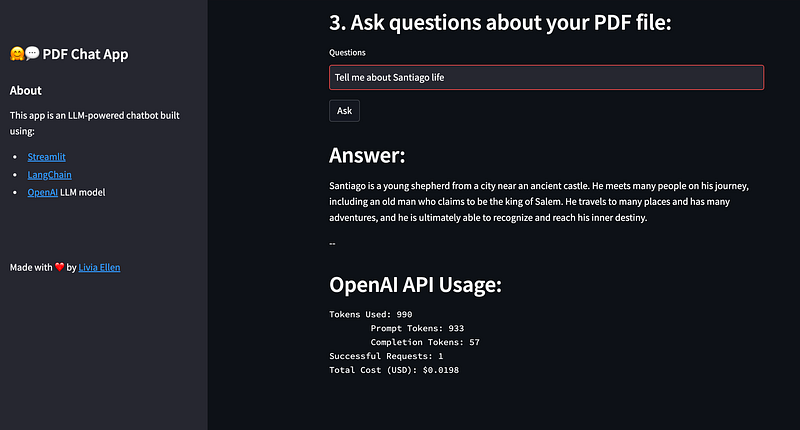Click the About heading in sidebar

tap(26, 90)
